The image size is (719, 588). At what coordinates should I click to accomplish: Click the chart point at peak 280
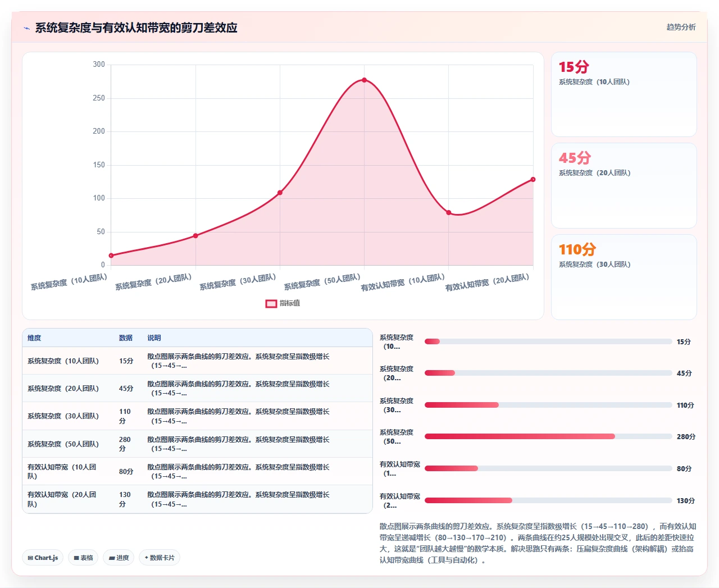pos(364,80)
